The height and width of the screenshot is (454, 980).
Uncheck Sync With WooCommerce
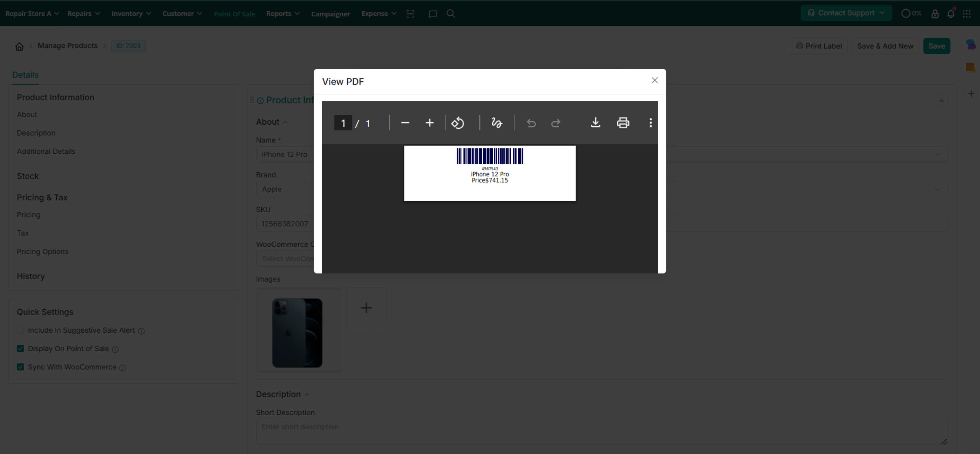(x=21, y=367)
